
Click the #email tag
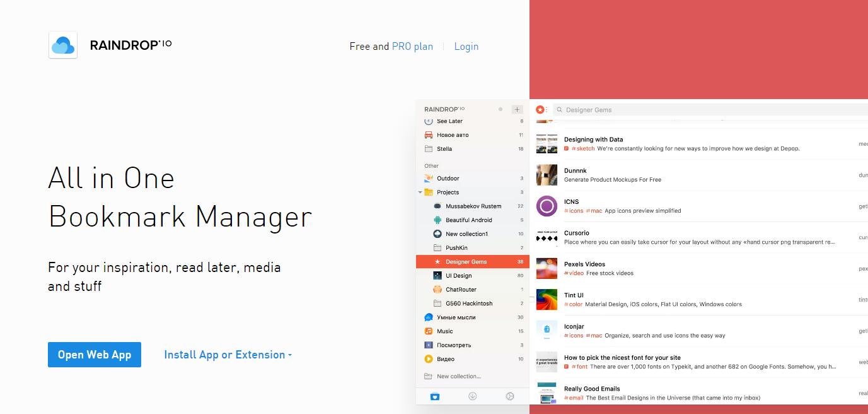point(574,398)
